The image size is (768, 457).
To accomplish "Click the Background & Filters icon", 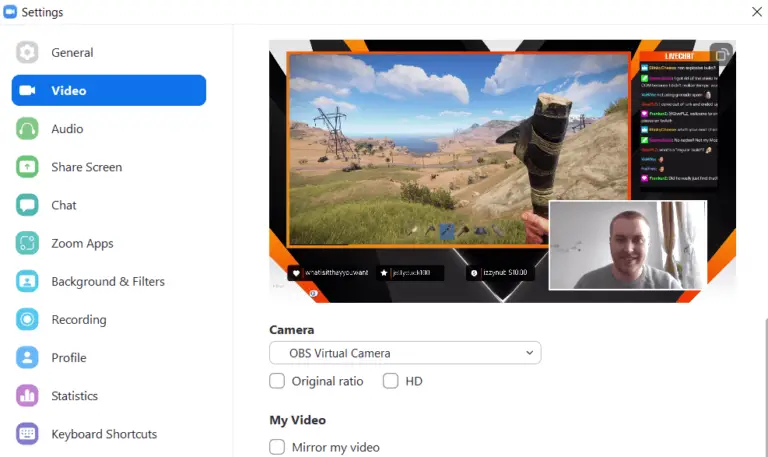I will tap(27, 282).
